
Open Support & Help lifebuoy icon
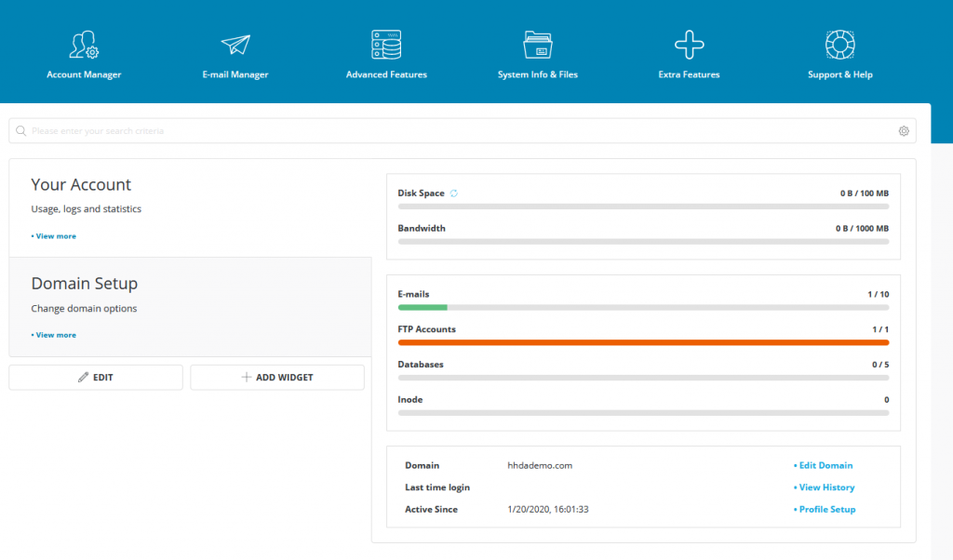coord(840,45)
